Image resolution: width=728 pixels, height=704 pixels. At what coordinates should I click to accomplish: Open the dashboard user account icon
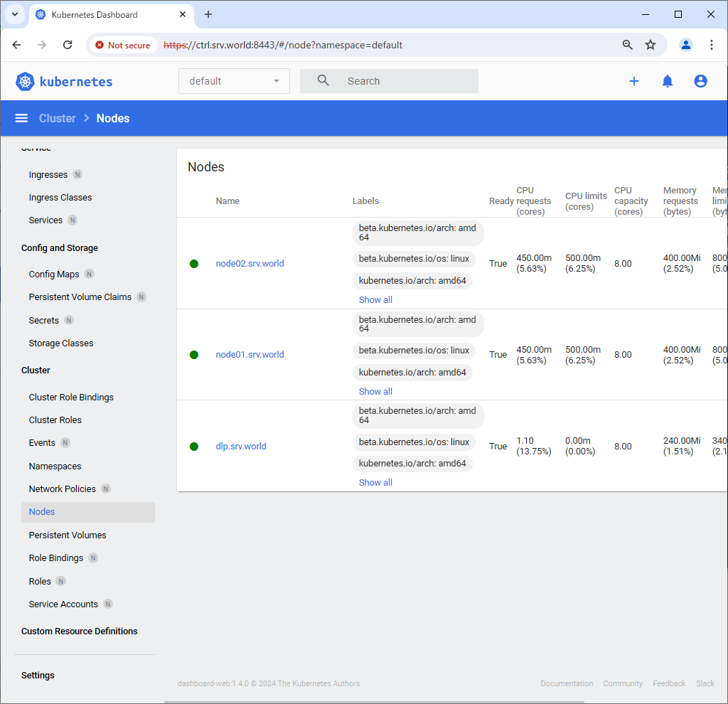(700, 81)
